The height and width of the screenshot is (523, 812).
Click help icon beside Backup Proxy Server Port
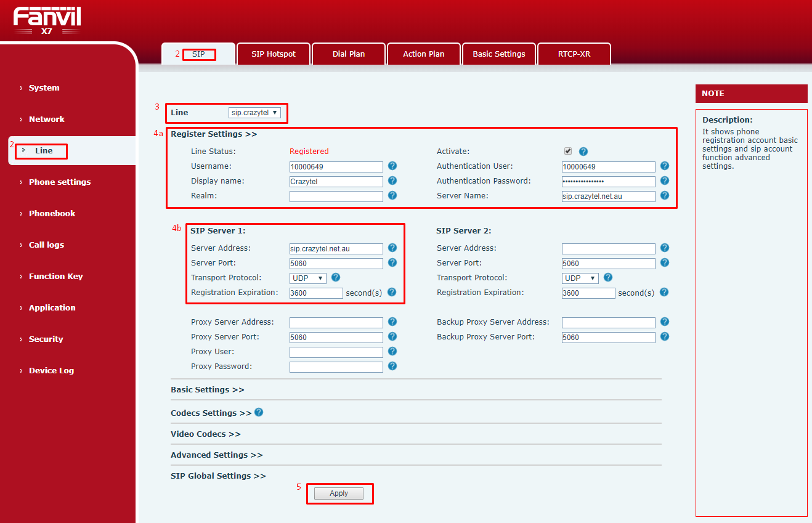click(665, 337)
